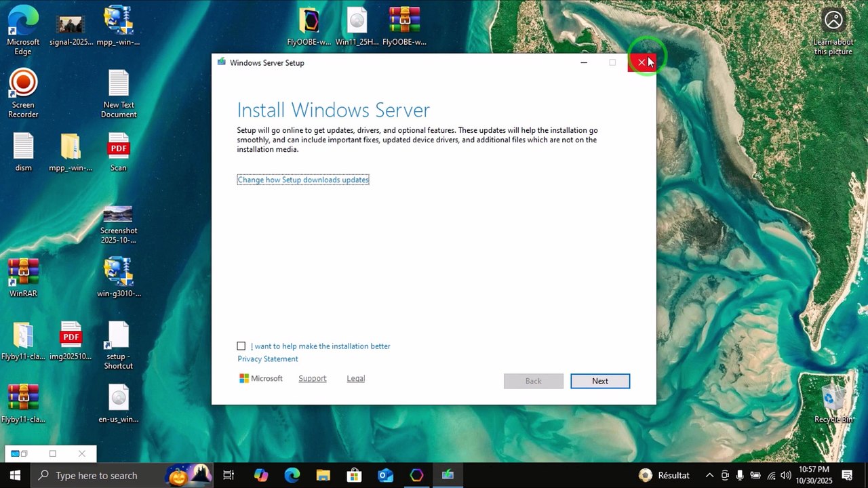Show hidden system tray icons
Screen dimensions: 868x488
tap(709, 475)
